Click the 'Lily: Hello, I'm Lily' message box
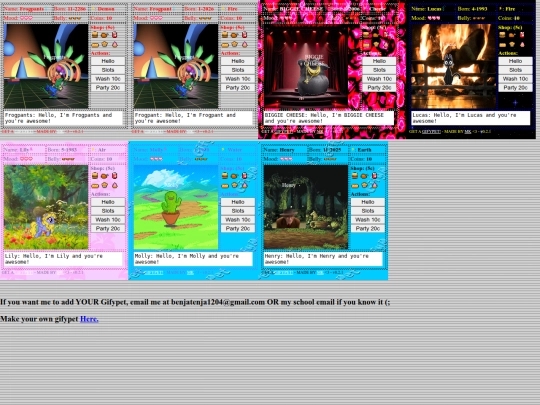 pyautogui.click(x=63, y=259)
